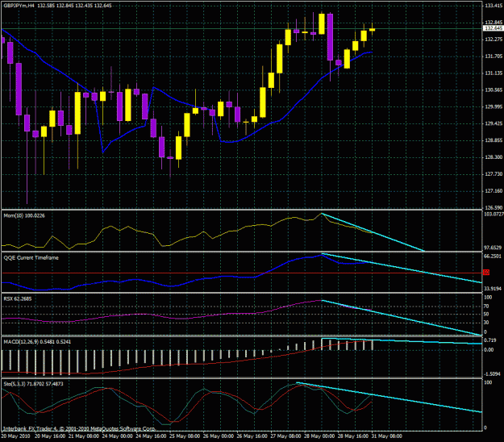Click the red 50 level tag in QQE panel
This screenshot has width=504, height=442.
click(486, 273)
